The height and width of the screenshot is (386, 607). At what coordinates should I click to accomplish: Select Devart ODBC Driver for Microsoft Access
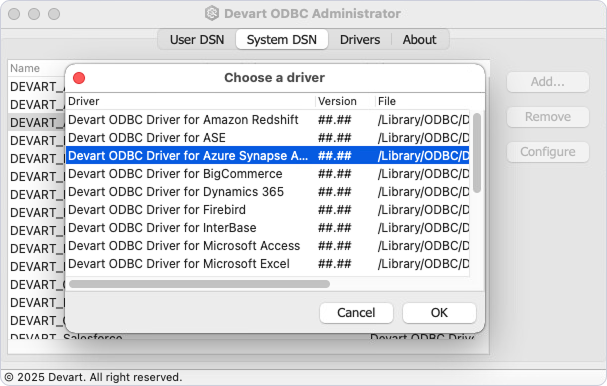267,246
